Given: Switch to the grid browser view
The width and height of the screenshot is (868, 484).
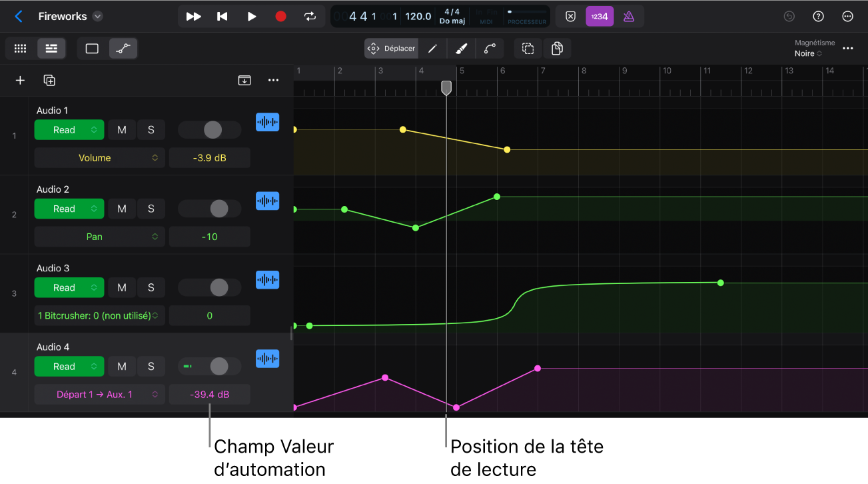Looking at the screenshot, I should tap(20, 49).
